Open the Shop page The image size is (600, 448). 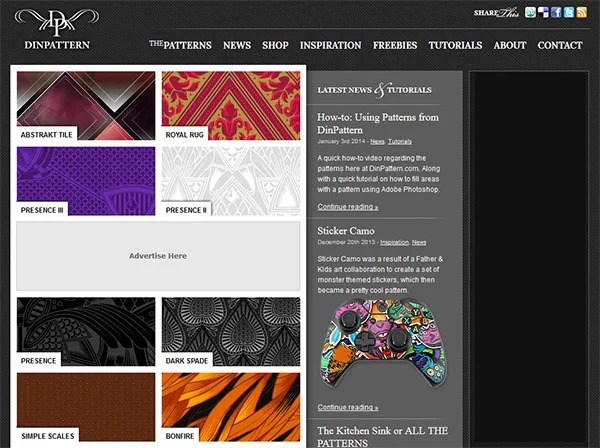[275, 45]
